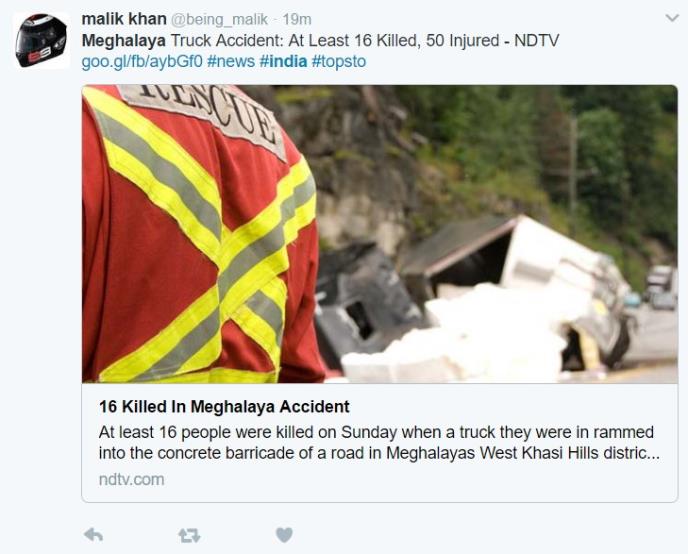This screenshot has width=688, height=554.
Task: Retweet the Meghalaya accident tweet
Action: [189, 536]
